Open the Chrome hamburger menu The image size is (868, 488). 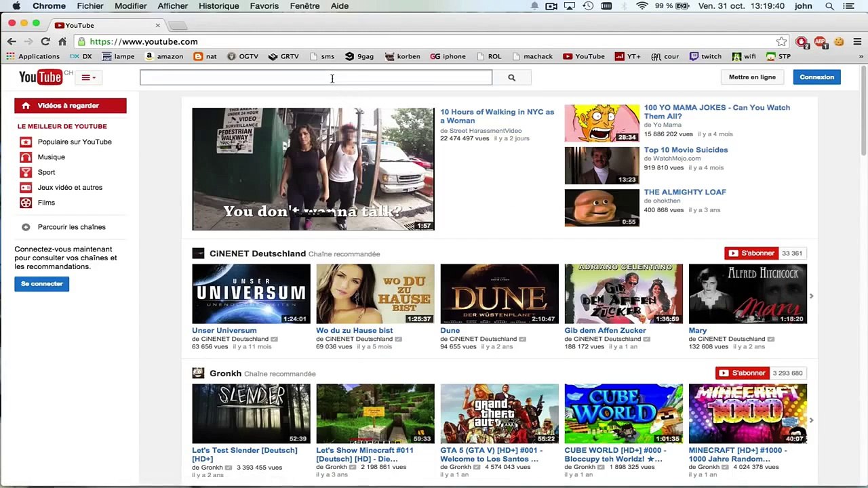[857, 41]
